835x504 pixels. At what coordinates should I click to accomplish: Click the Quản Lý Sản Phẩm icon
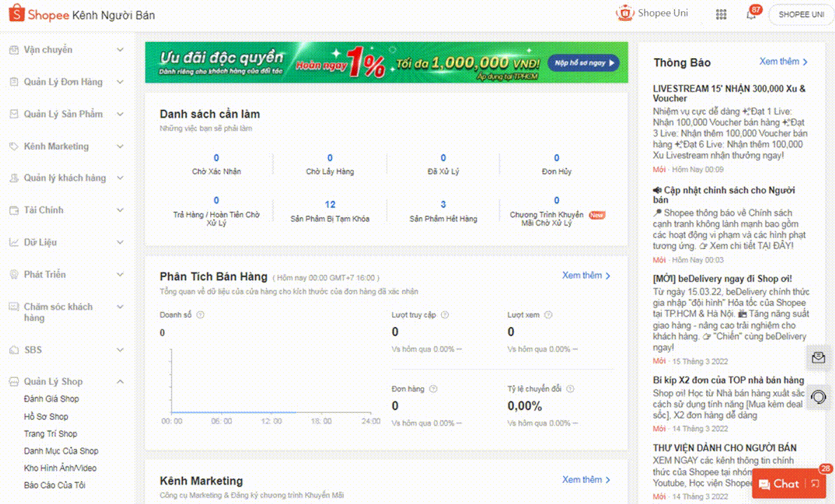pos(14,114)
